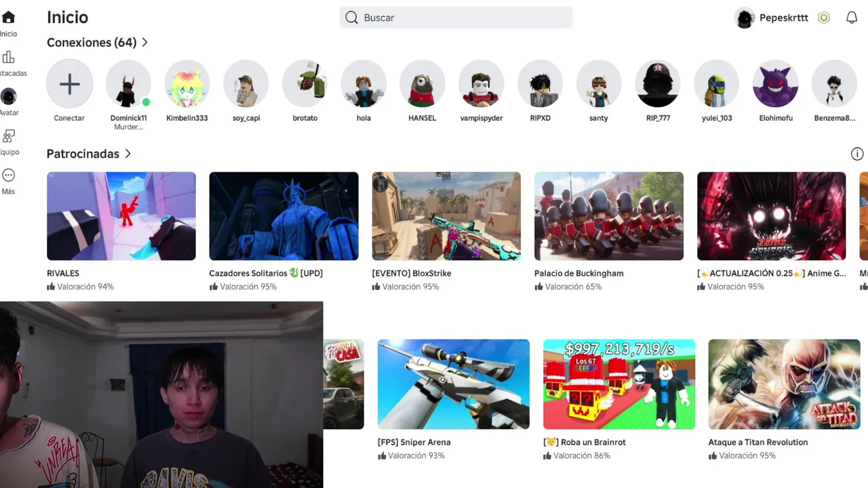Click the Conectar plus button
This screenshot has width=868, height=488.
click(x=69, y=84)
